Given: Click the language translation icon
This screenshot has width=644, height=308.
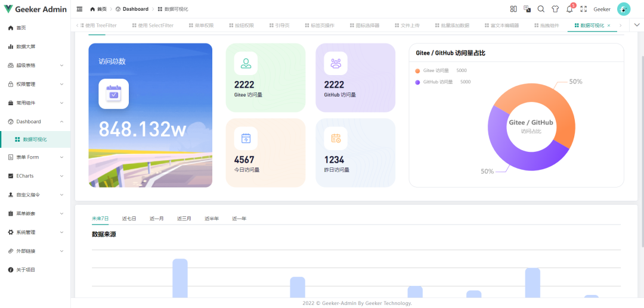Looking at the screenshot, I should pyautogui.click(x=527, y=9).
